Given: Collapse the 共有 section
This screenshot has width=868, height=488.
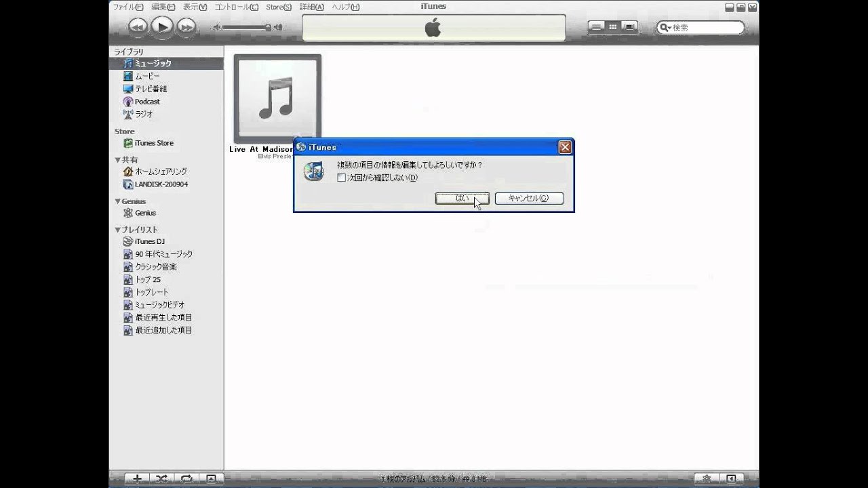Looking at the screenshot, I should (x=117, y=160).
